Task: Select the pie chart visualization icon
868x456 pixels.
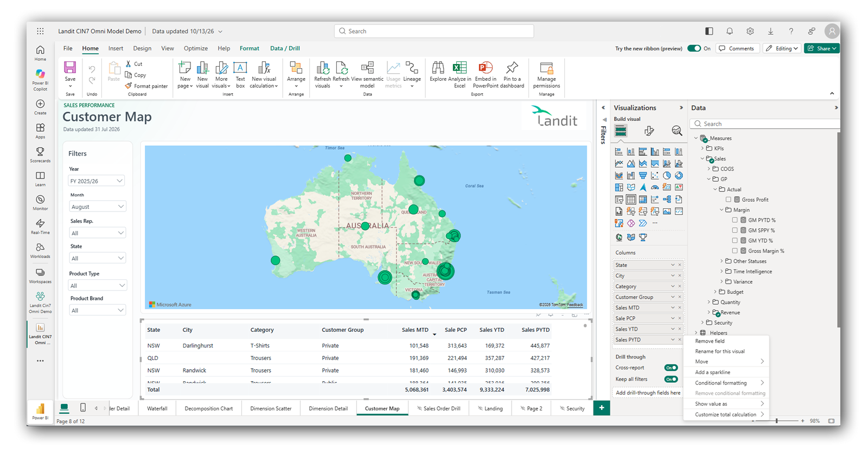Action: pos(667,175)
